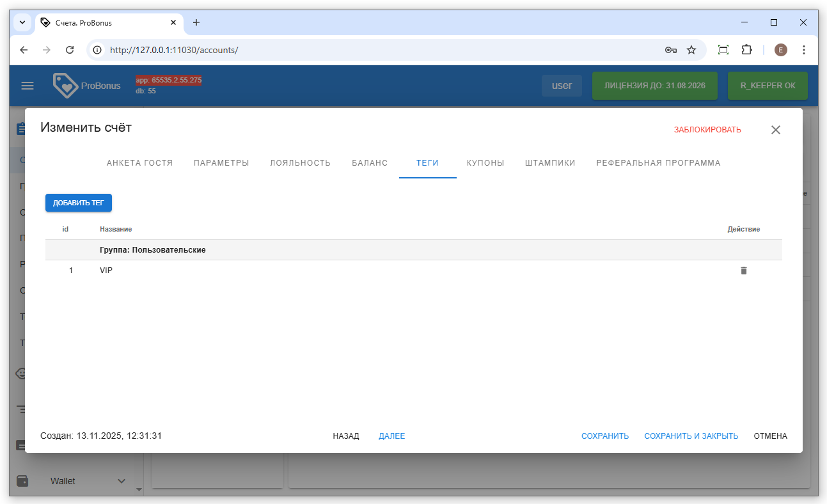
Task: Go to the Реферальная программа tab
Action: point(658,163)
